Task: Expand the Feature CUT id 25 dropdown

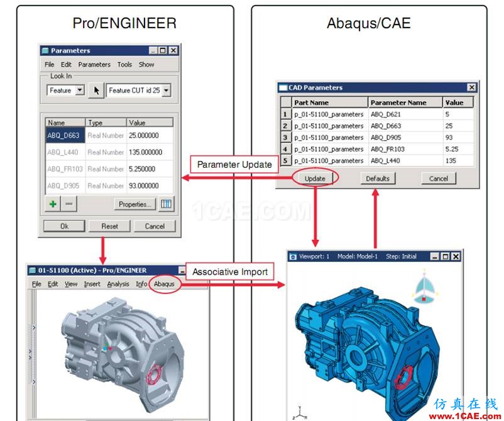Action: coord(166,90)
